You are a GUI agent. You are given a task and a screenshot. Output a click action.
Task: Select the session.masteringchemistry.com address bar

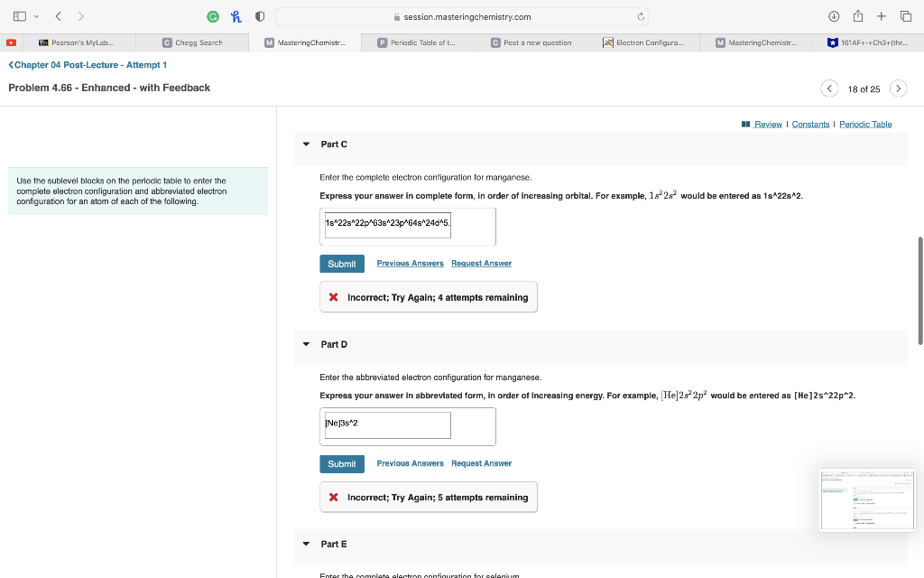461,17
